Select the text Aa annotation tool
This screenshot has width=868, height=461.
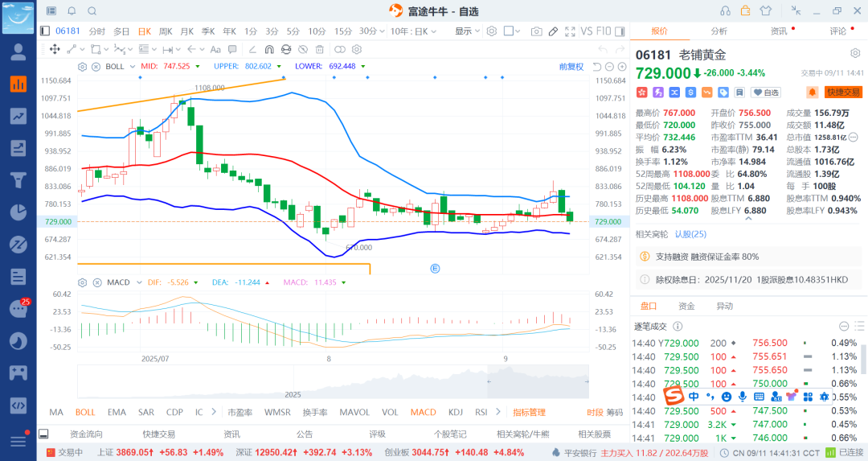pos(215,49)
